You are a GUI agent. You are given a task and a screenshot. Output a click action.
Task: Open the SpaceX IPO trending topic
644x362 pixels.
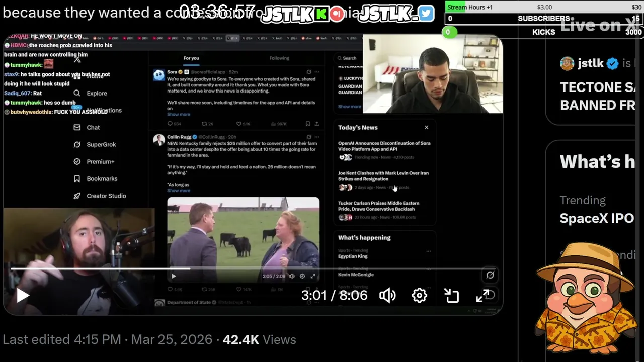pyautogui.click(x=597, y=218)
